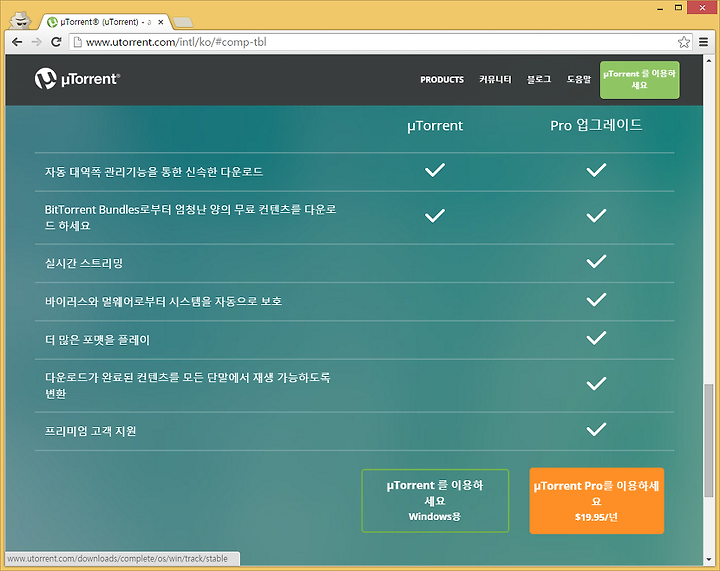The width and height of the screenshot is (720, 571).
Task: Click Pro checkmark in BitTorrent Bundles row
Action: 596,216
